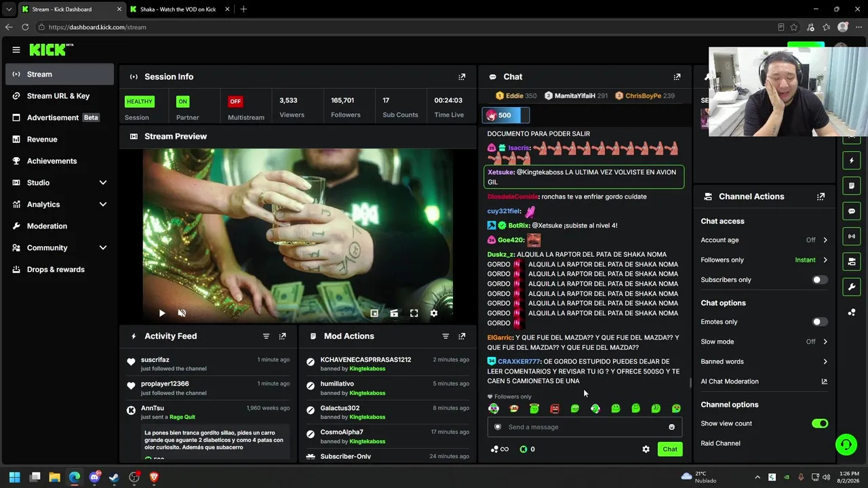The width and height of the screenshot is (868, 488).
Task: Open the green headset support button
Action: pos(846,445)
